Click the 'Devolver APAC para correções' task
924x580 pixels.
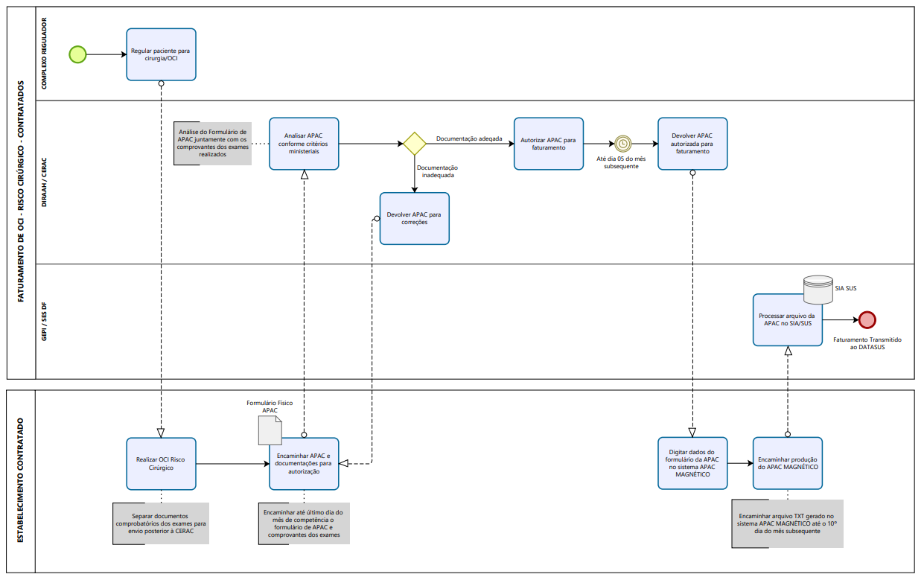click(414, 218)
